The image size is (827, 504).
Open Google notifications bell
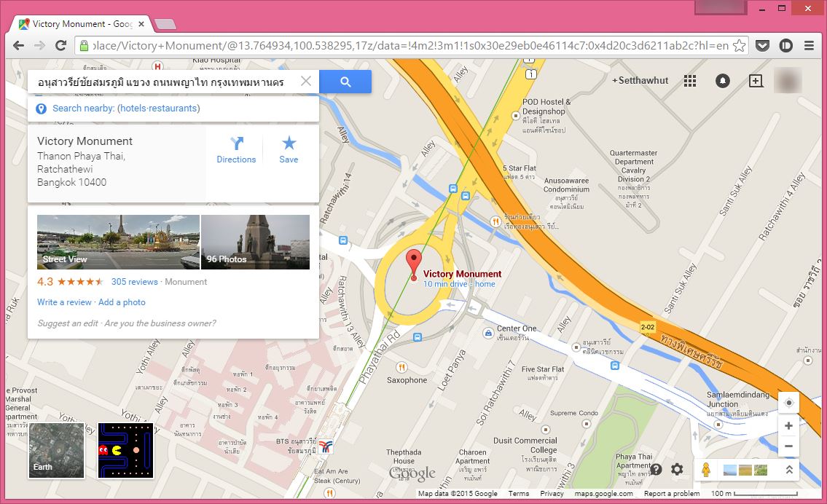[x=722, y=81]
